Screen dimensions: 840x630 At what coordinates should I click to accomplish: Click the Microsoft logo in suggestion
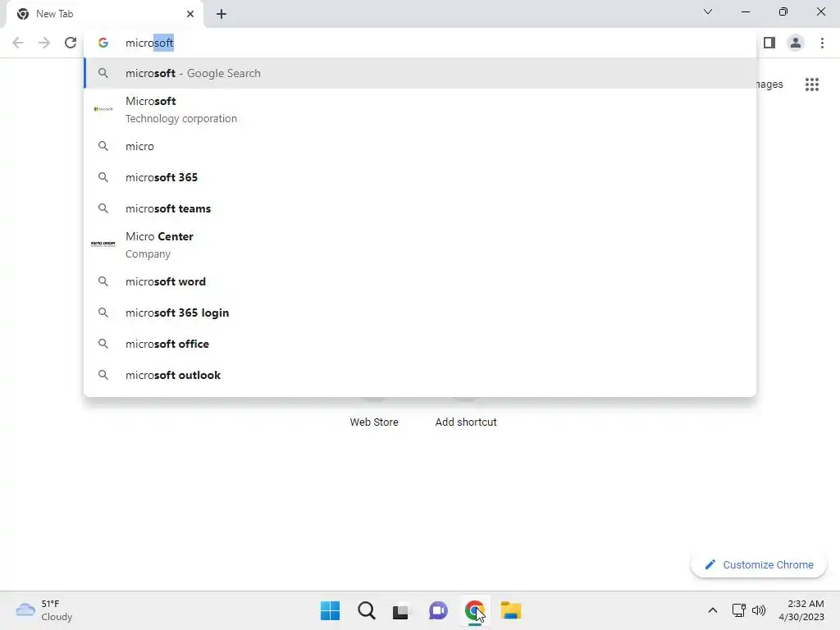[103, 109]
